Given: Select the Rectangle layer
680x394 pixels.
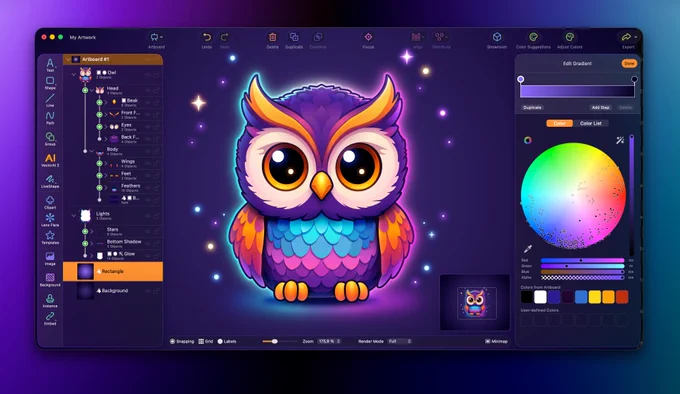Looking at the screenshot, I should click(113, 271).
